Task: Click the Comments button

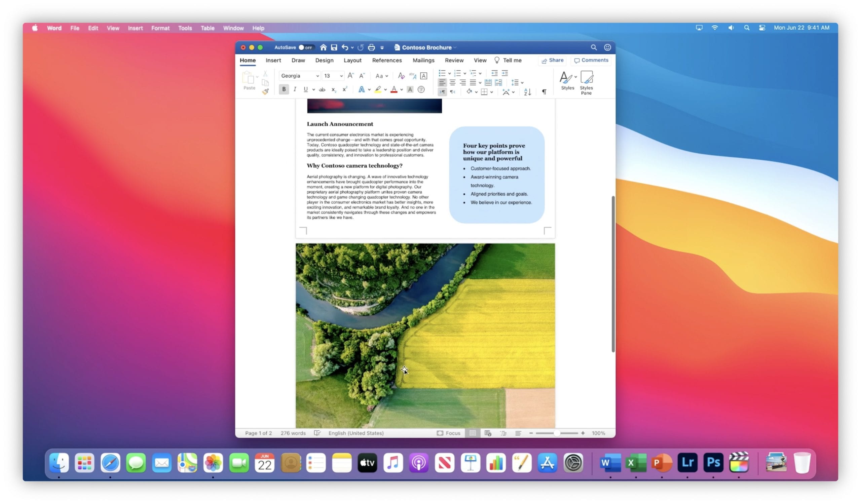Action: (591, 60)
